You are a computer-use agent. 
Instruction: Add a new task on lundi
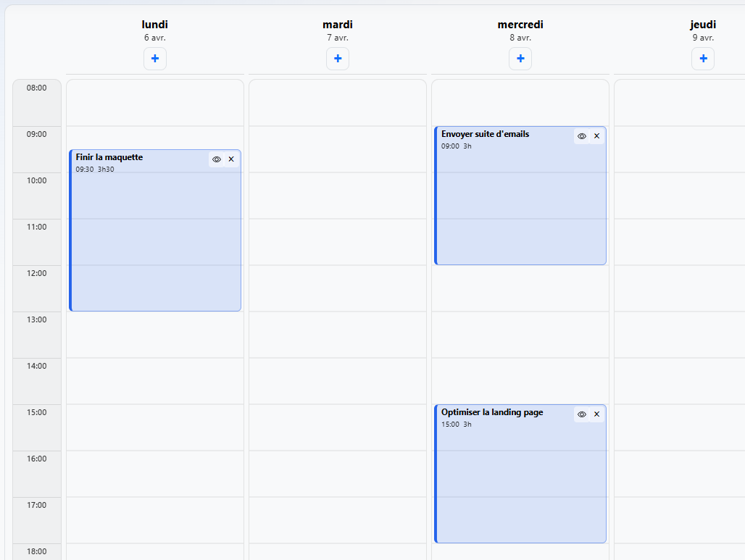click(x=155, y=59)
